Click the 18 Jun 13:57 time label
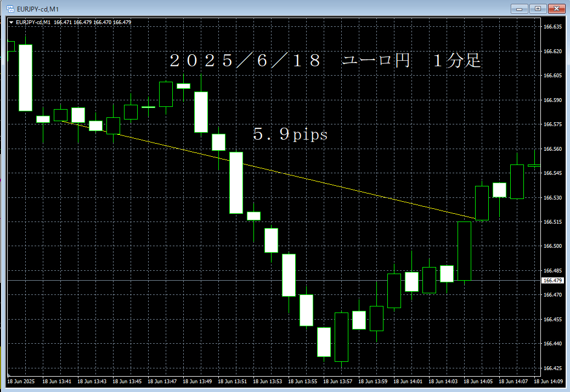 coord(338,382)
